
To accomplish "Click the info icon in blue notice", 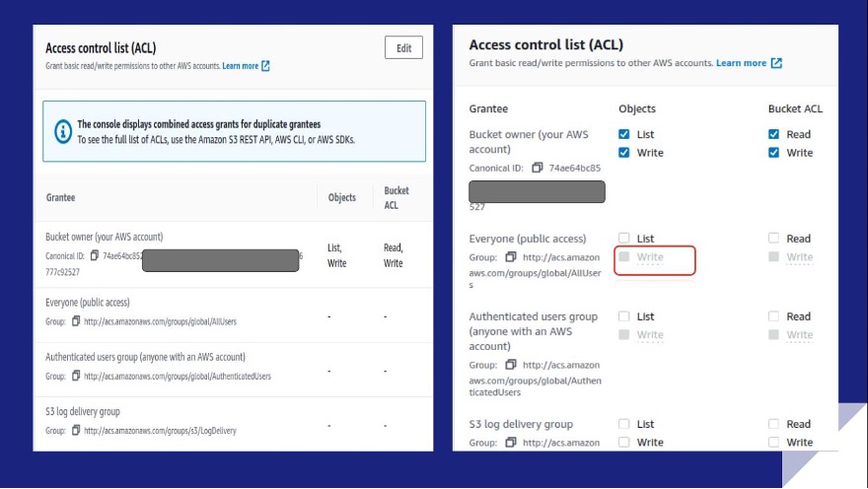I will click(x=62, y=130).
